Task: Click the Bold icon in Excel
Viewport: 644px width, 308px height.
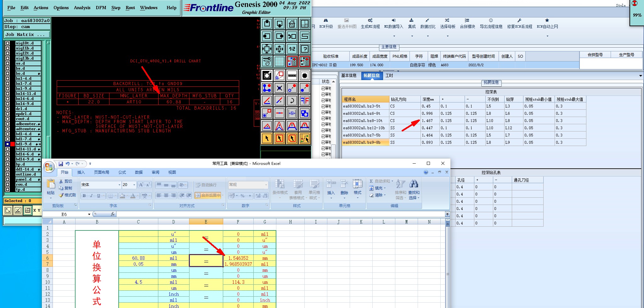Action: tap(84, 196)
